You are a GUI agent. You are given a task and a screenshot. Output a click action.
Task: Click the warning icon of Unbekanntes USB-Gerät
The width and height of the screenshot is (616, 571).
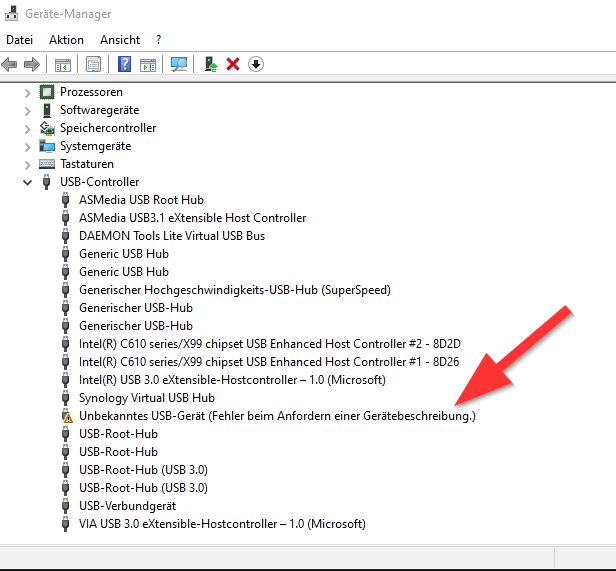click(x=68, y=416)
